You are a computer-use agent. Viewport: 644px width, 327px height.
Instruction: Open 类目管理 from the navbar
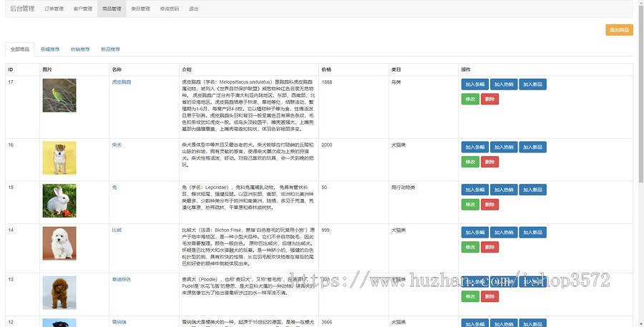pos(140,9)
